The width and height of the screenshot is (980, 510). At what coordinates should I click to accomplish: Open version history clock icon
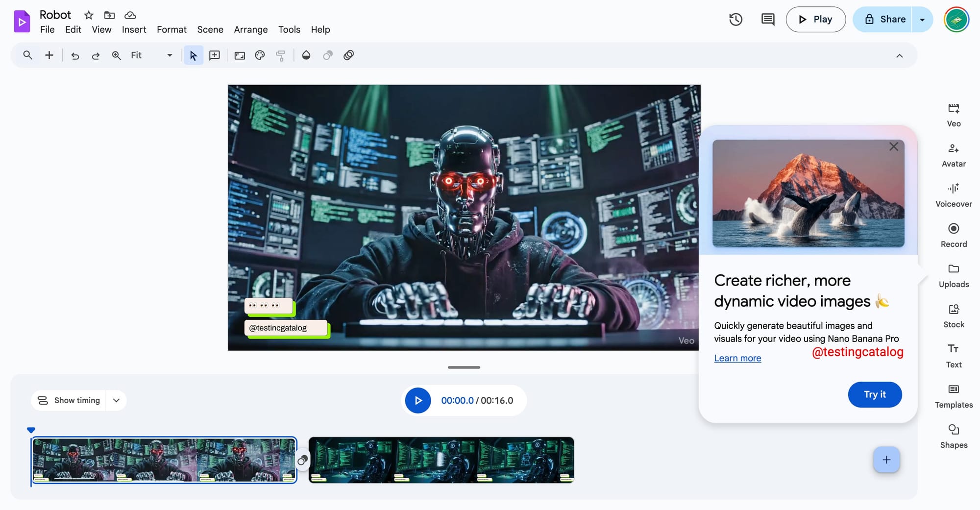pyautogui.click(x=735, y=20)
